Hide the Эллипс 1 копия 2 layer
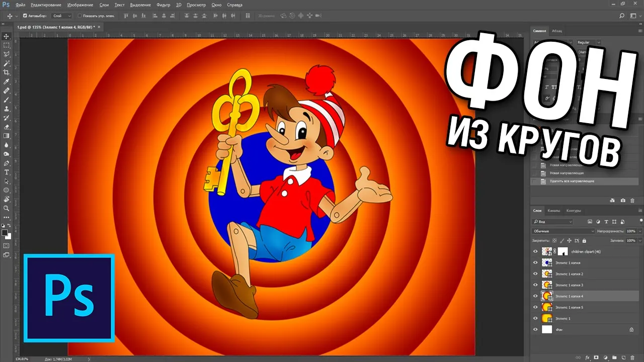644x362 pixels. (x=535, y=274)
